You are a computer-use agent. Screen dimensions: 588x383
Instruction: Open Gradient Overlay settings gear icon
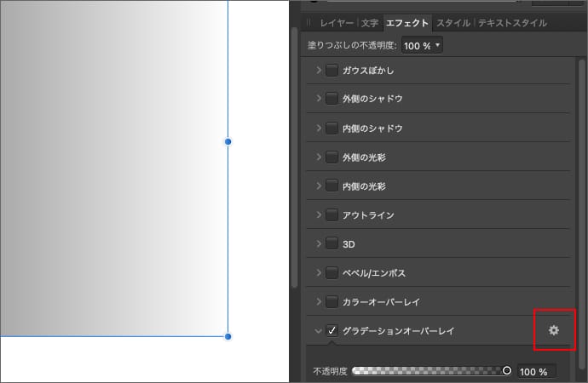(x=553, y=330)
